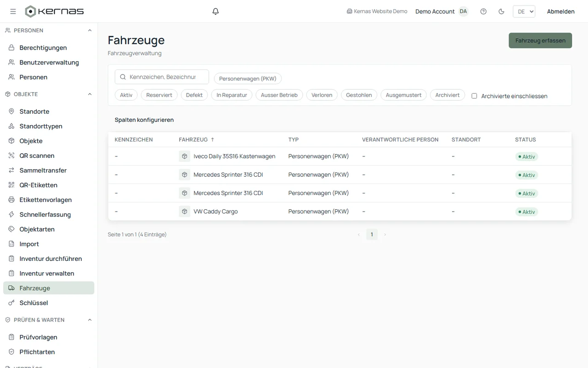This screenshot has height=368, width=588.
Task: Sort by the STANDORT column header
Action: click(x=466, y=140)
